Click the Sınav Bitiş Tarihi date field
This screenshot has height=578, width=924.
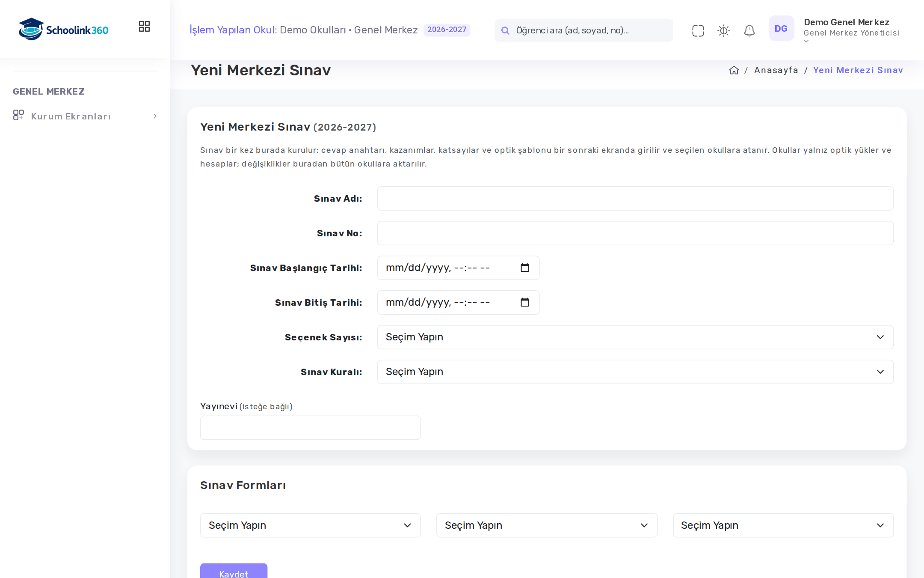tap(458, 302)
